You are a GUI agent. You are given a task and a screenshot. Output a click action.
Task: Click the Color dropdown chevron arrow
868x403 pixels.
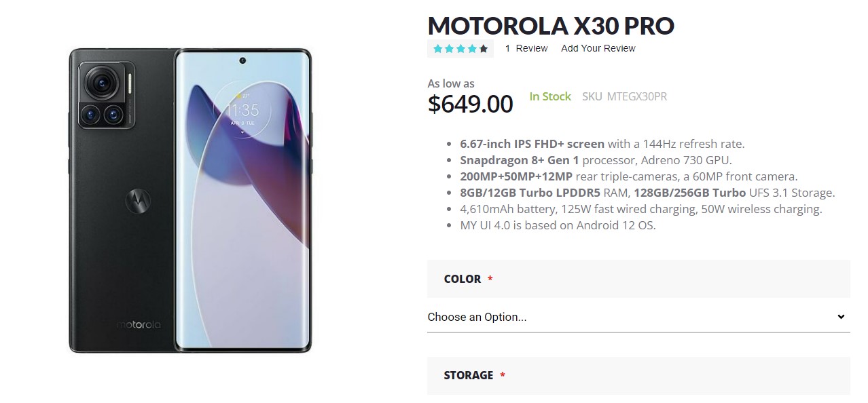tap(841, 317)
